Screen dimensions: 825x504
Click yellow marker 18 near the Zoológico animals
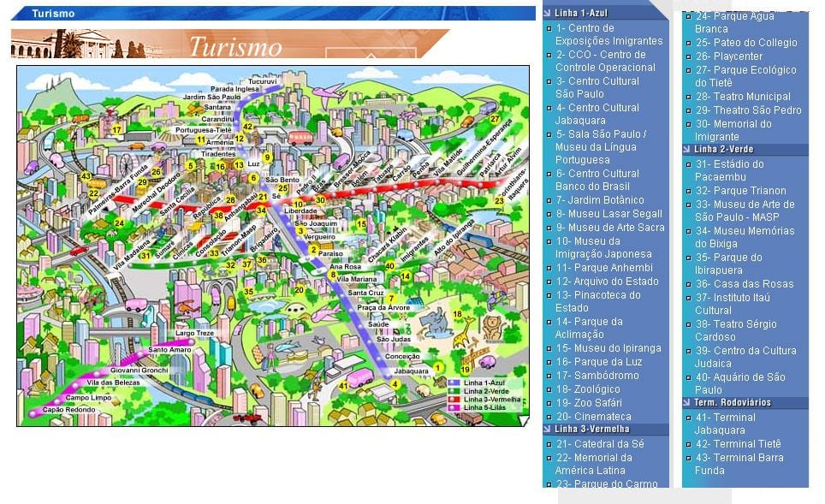[457, 314]
